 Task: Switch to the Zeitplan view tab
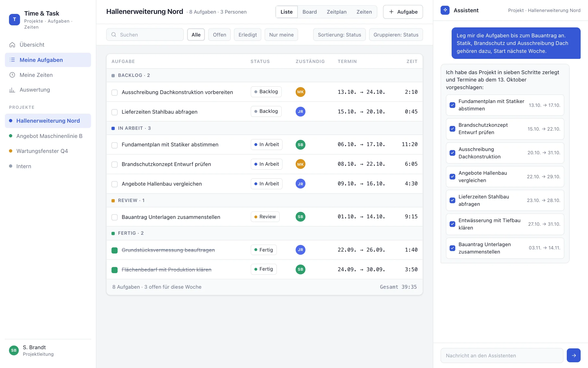click(336, 12)
